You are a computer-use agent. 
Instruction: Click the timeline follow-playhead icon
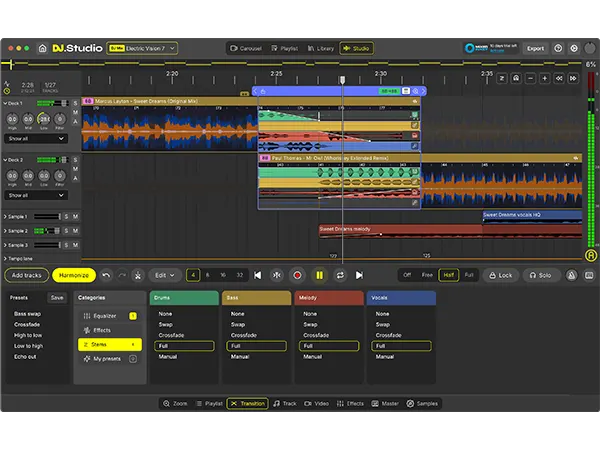click(x=516, y=78)
